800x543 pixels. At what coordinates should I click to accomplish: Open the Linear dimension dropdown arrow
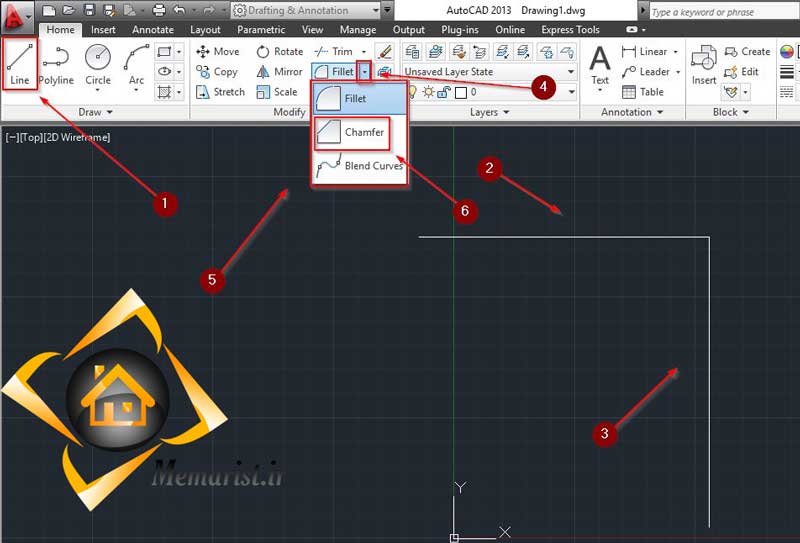pos(676,52)
